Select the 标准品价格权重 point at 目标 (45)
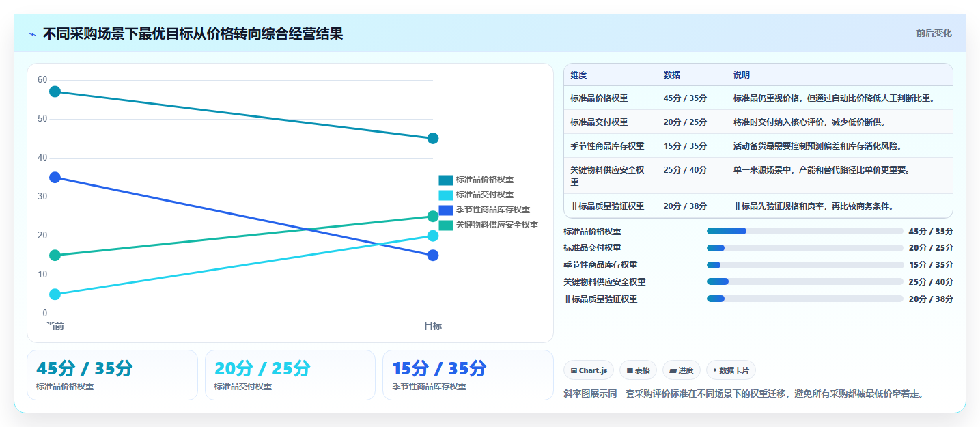The width and height of the screenshot is (980, 427). click(433, 139)
